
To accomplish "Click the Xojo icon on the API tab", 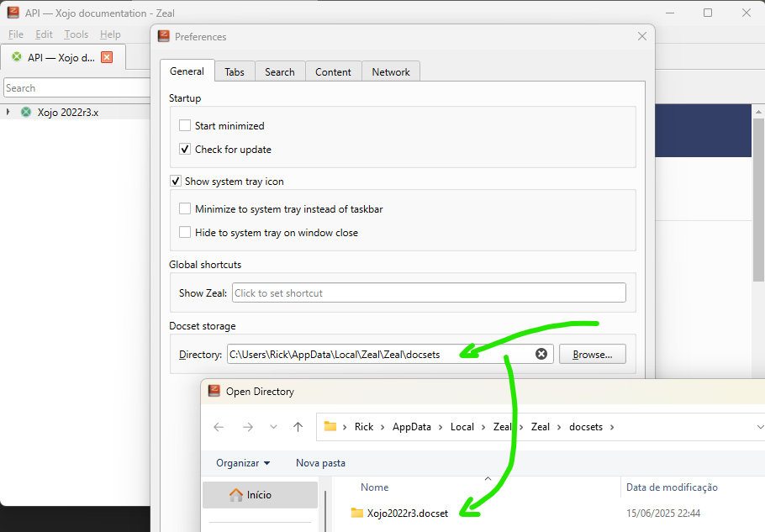I will [17, 57].
